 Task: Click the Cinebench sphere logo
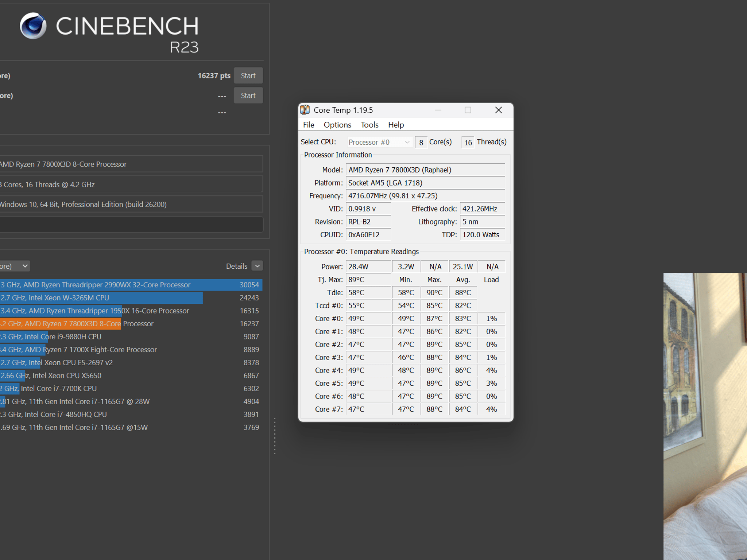coord(33,26)
